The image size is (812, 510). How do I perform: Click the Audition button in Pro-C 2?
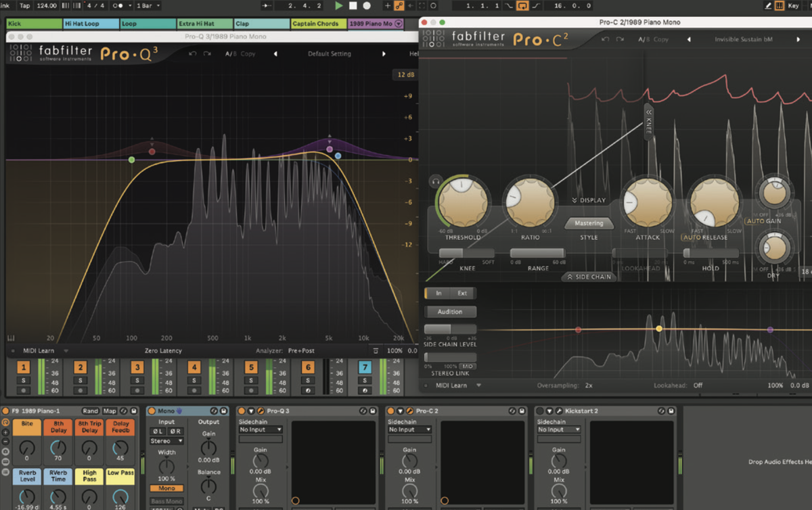450,311
